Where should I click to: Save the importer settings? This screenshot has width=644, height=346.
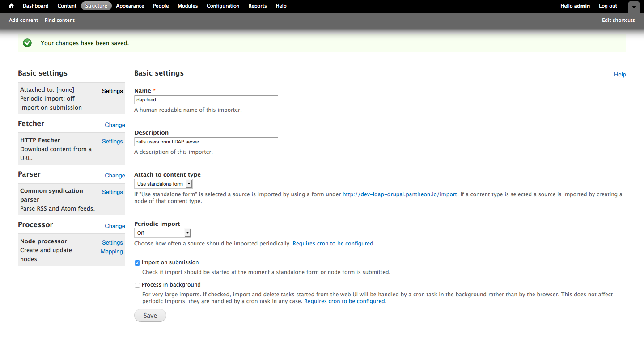coord(150,316)
